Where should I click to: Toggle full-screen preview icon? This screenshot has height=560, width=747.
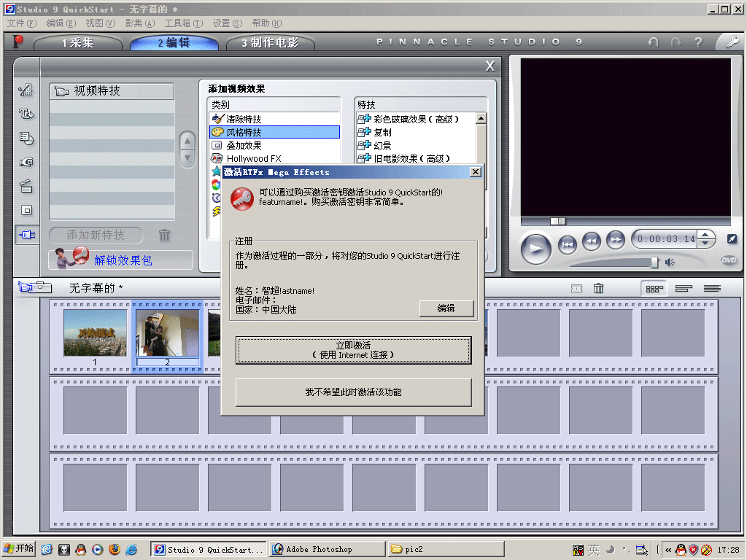tap(732, 238)
